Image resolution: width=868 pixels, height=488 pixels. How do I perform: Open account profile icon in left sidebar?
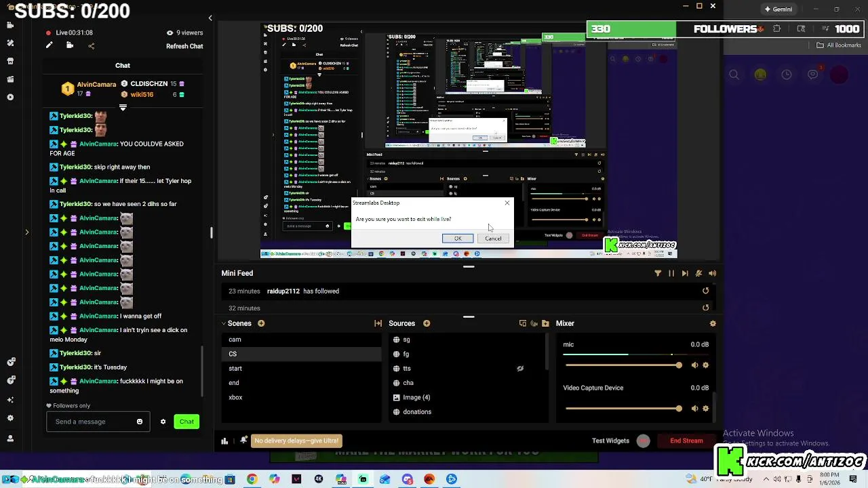coord(10,439)
